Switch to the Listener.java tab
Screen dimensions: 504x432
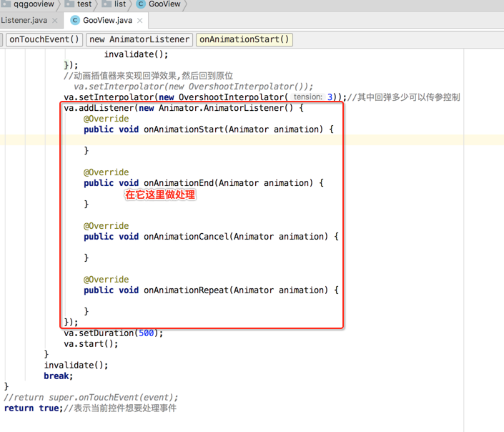[x=24, y=21]
